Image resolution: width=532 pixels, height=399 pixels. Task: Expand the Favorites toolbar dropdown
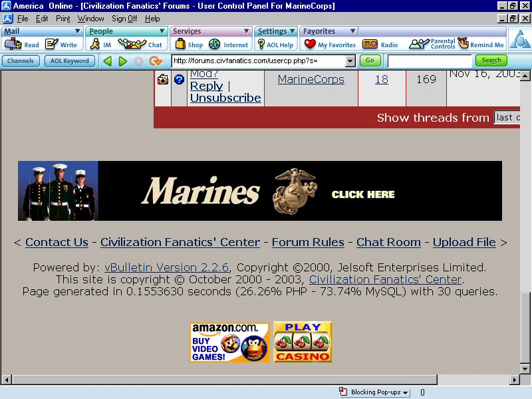point(353,31)
